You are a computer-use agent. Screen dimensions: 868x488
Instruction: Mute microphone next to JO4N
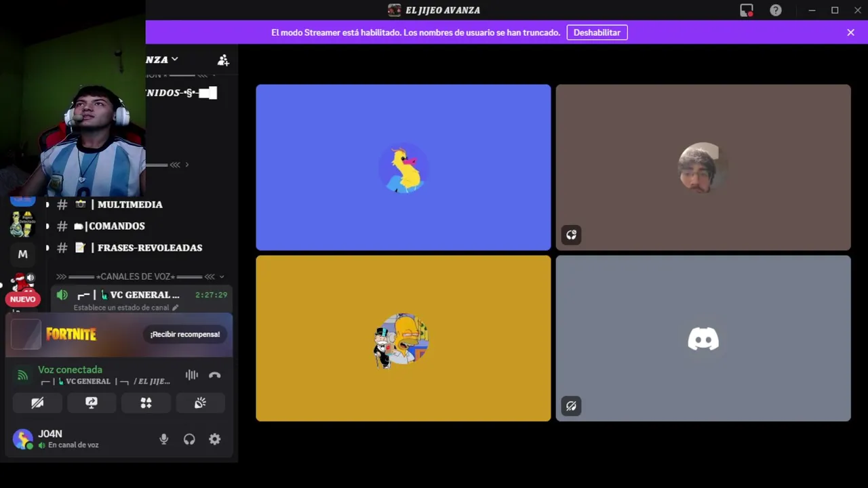[163, 439]
